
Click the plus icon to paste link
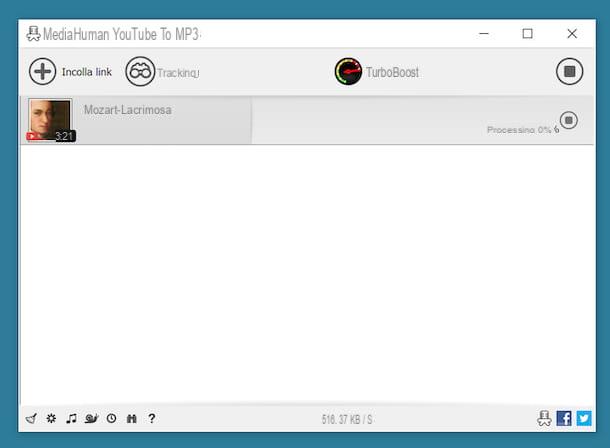(x=42, y=72)
